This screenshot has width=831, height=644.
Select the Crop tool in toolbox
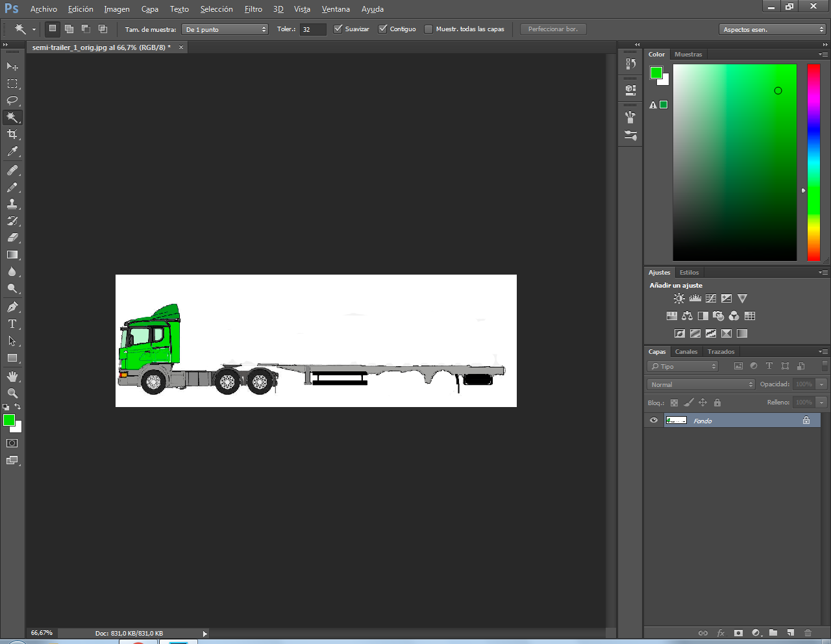12,134
